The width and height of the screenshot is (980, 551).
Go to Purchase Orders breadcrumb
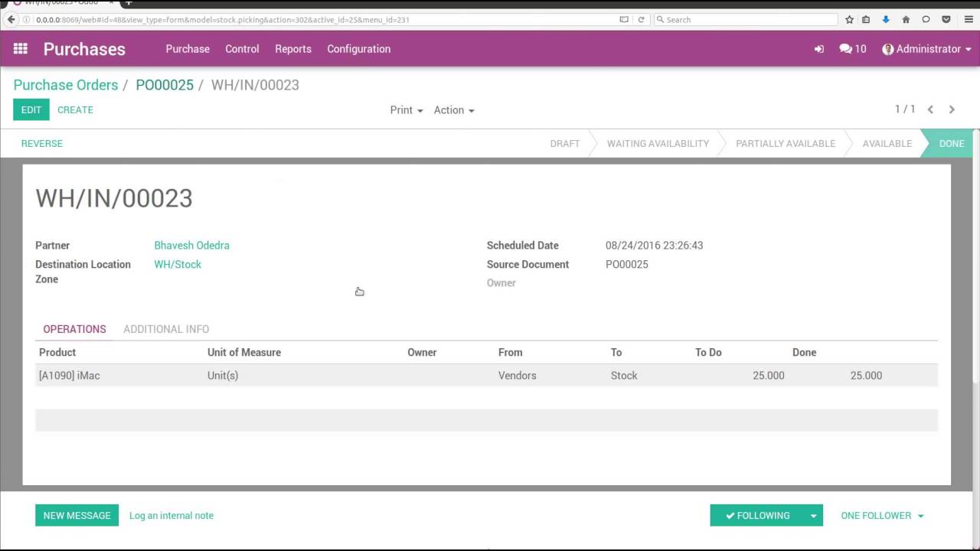point(66,85)
